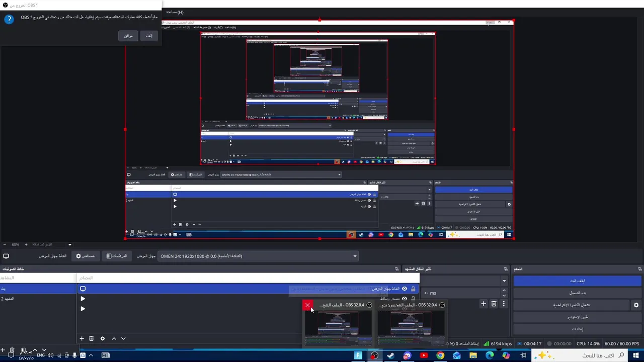Screen dimensions: 644x362
Task: Start virtual camera button
Action: click(572, 305)
